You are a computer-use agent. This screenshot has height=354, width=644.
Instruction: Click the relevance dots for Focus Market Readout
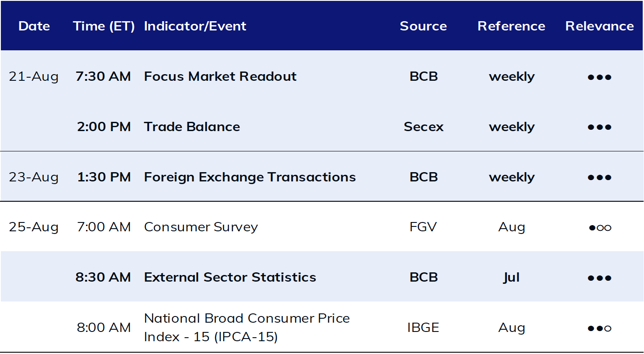coord(599,77)
